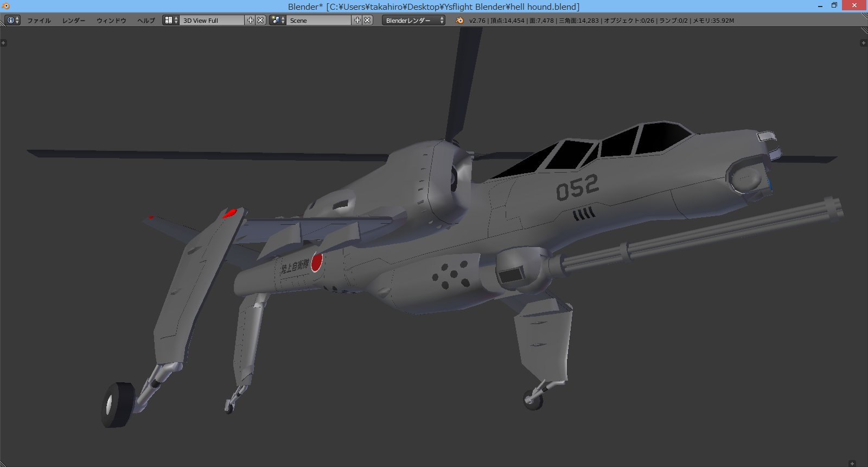This screenshot has width=868, height=467.
Task: Open the ヘルプ (Help) menu
Action: (146, 21)
